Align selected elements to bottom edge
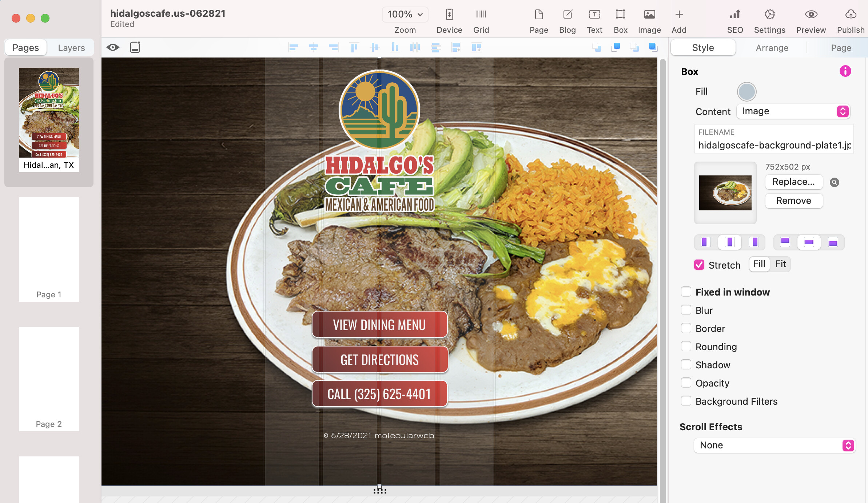The image size is (868, 503). (395, 47)
